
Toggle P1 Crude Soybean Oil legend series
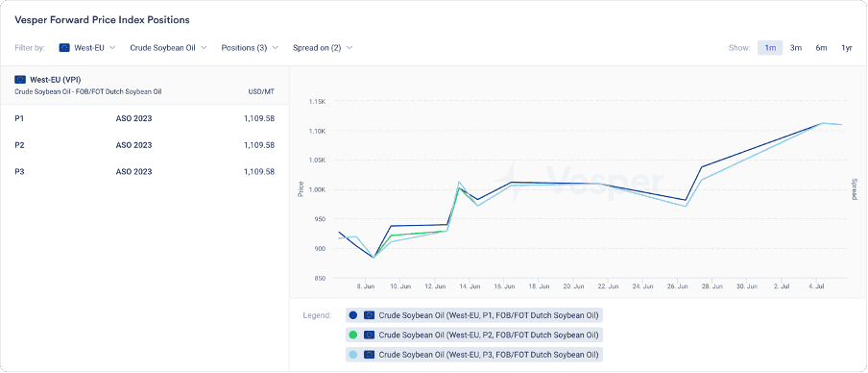point(474,315)
